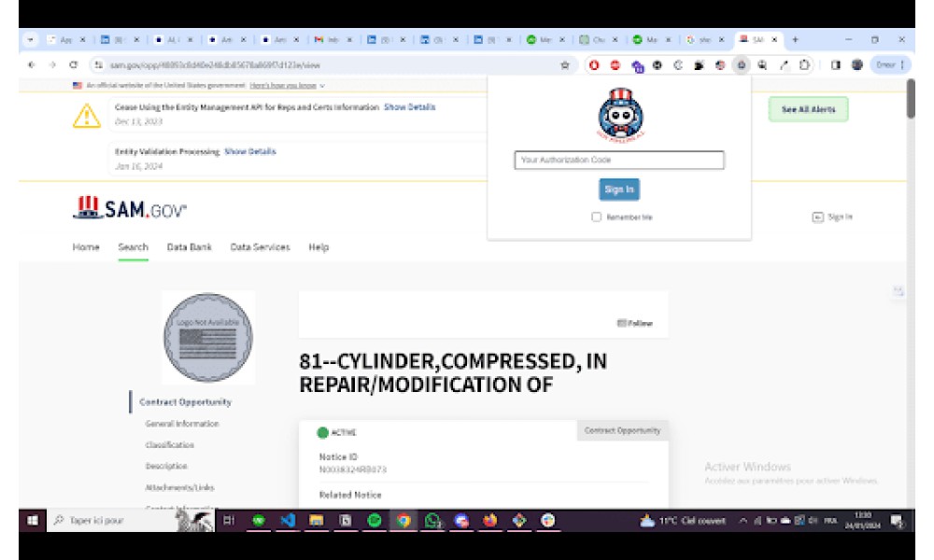
Task: Open File Explorer from taskbar
Action: click(317, 521)
